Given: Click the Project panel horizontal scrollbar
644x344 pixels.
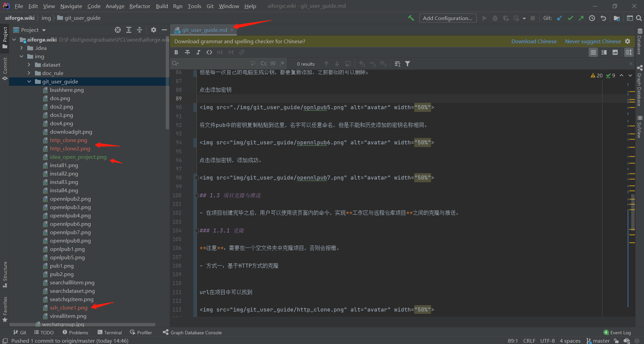Looking at the screenshot, I should coord(82,325).
